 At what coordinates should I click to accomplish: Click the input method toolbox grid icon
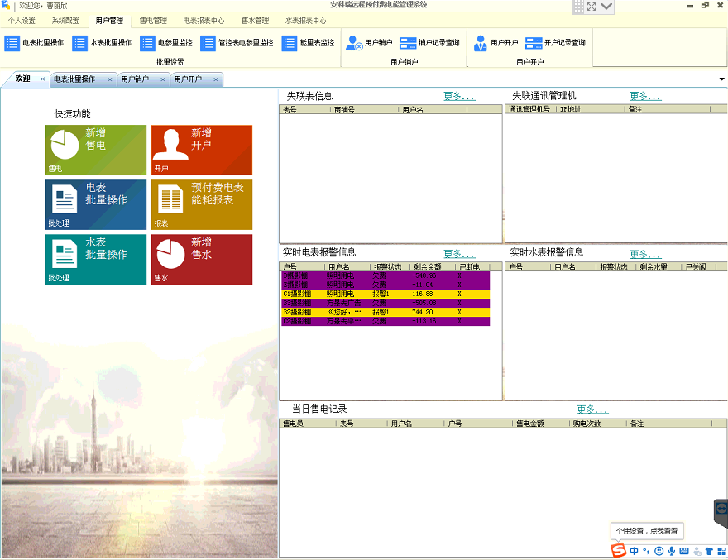click(x=721, y=551)
